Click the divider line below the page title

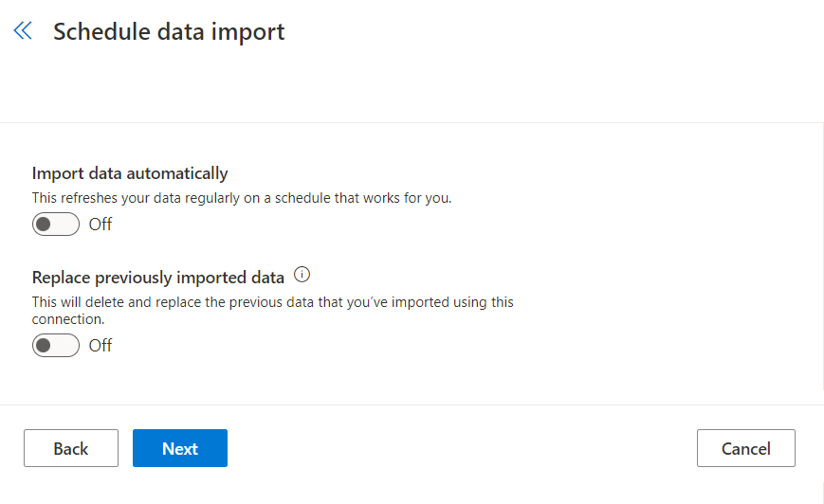tap(412, 122)
